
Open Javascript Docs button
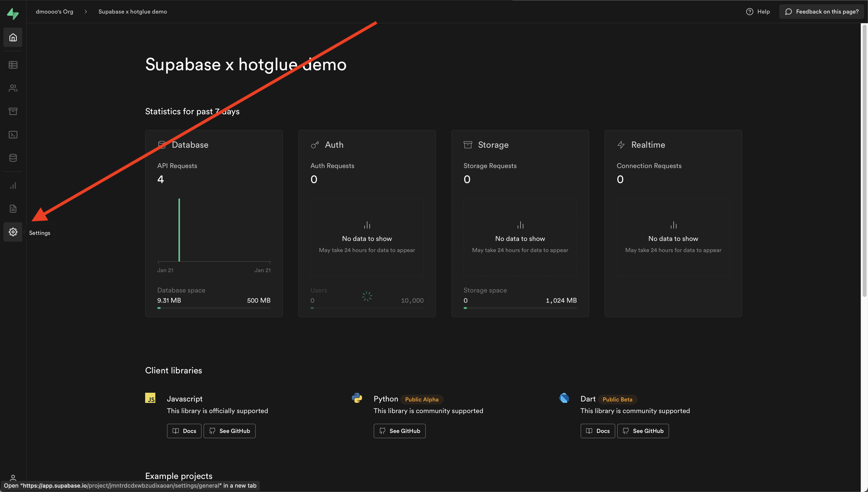point(184,431)
